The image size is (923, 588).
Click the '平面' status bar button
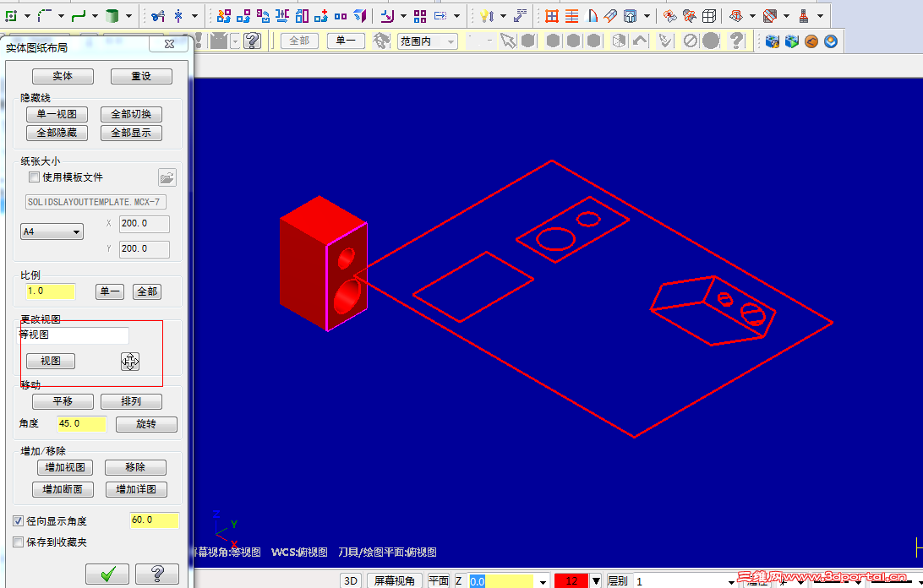(x=439, y=581)
